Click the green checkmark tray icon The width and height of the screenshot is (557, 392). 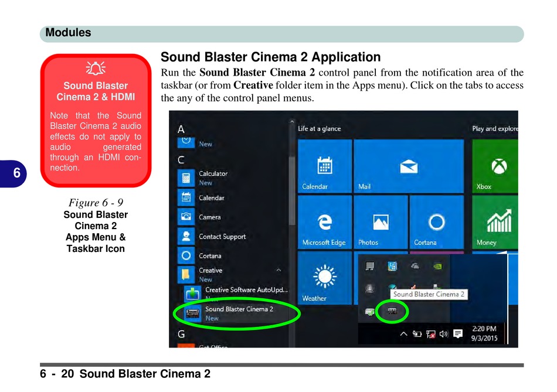[x=369, y=312]
